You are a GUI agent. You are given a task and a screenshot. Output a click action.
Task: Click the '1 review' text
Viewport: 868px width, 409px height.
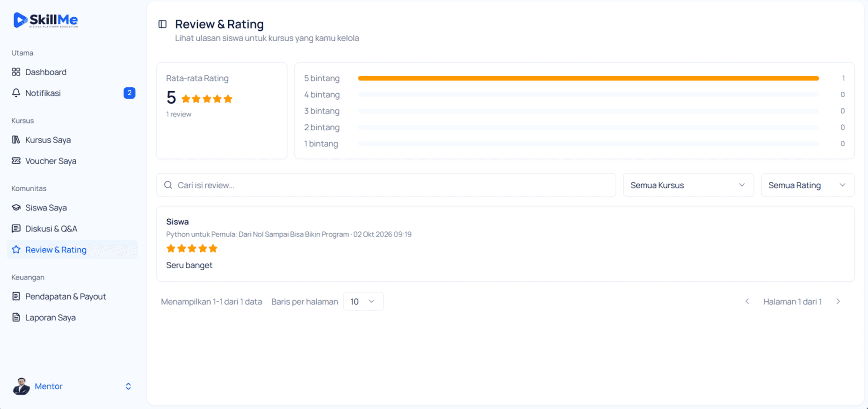[x=179, y=114]
